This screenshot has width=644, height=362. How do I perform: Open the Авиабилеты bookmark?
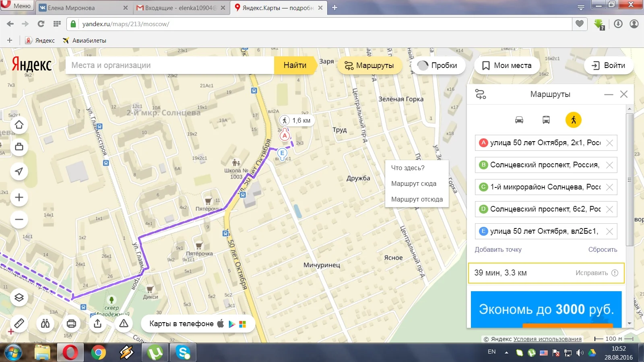point(84,40)
